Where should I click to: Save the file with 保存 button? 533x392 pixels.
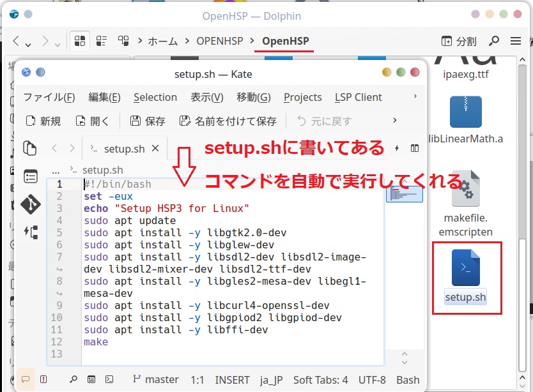[148, 121]
